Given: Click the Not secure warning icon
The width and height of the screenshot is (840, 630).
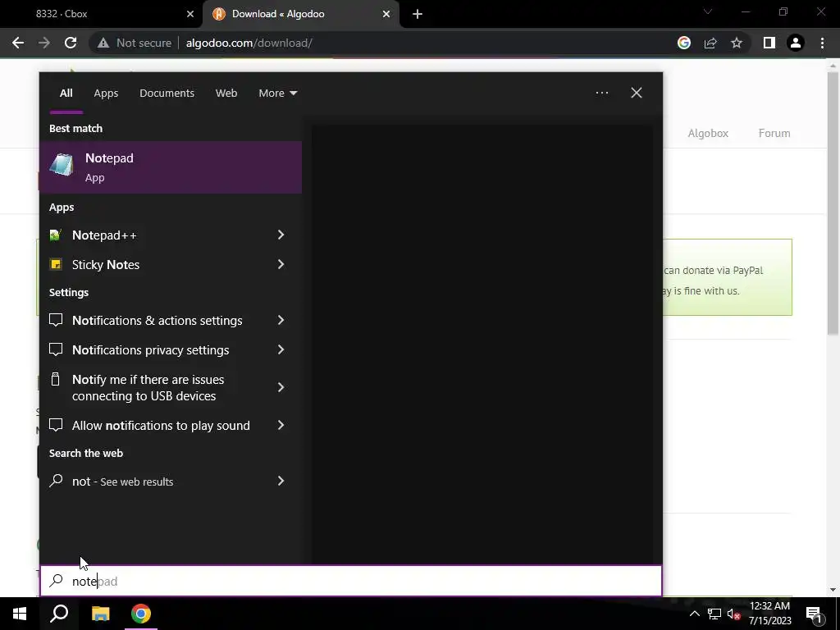Looking at the screenshot, I should (103, 43).
